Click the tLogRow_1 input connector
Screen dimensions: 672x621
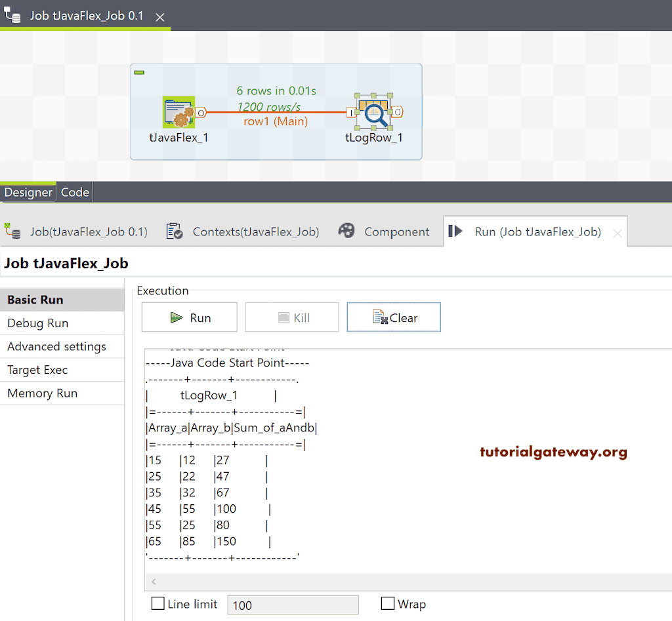352,113
